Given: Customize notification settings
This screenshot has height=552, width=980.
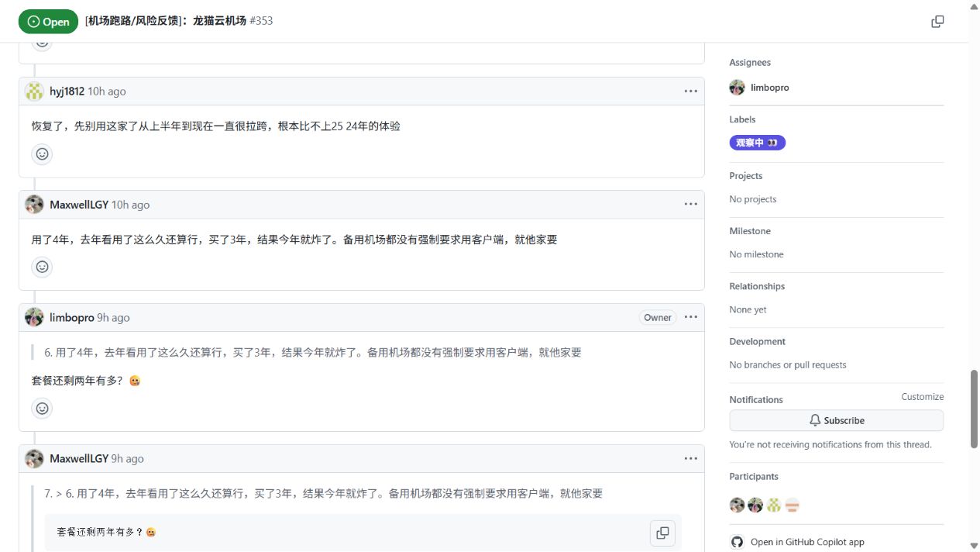Looking at the screenshot, I should (x=922, y=397).
